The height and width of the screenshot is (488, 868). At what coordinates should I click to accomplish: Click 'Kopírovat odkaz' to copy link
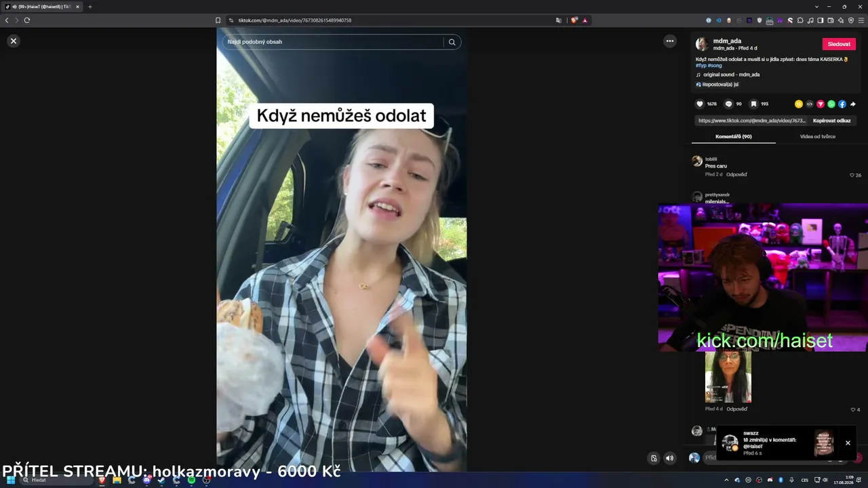pyautogui.click(x=832, y=121)
